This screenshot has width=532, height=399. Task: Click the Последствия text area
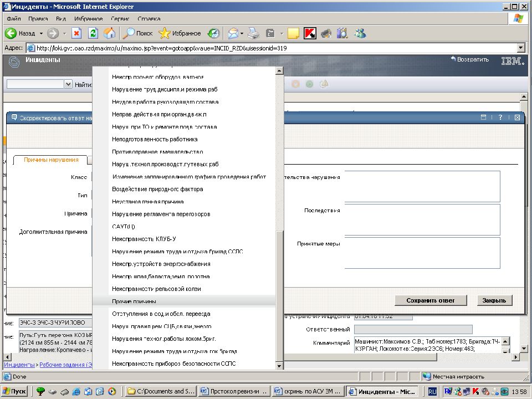click(422, 219)
